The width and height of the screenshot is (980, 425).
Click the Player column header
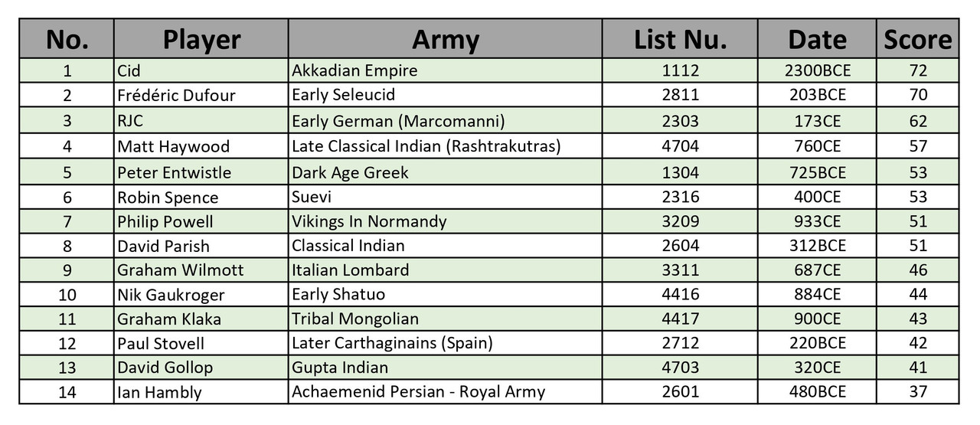coord(201,39)
